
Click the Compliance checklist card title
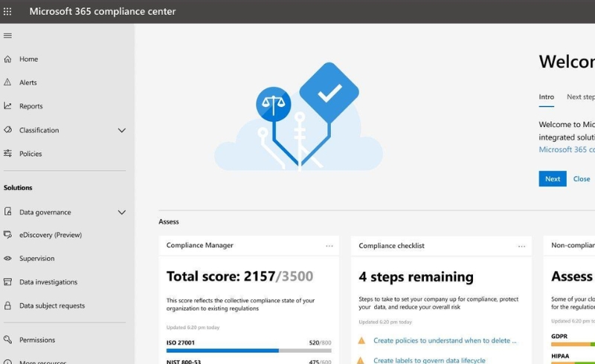click(392, 246)
